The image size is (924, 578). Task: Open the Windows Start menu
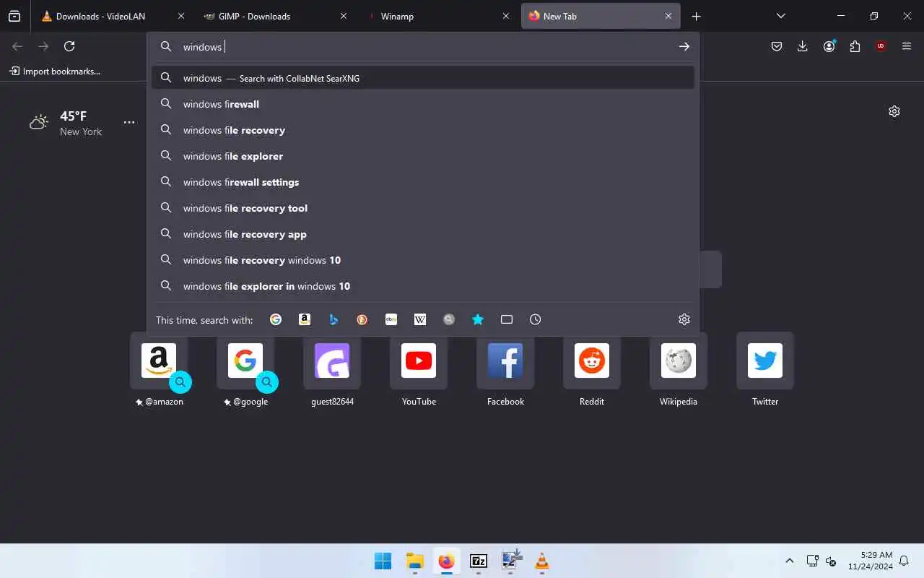tap(383, 561)
